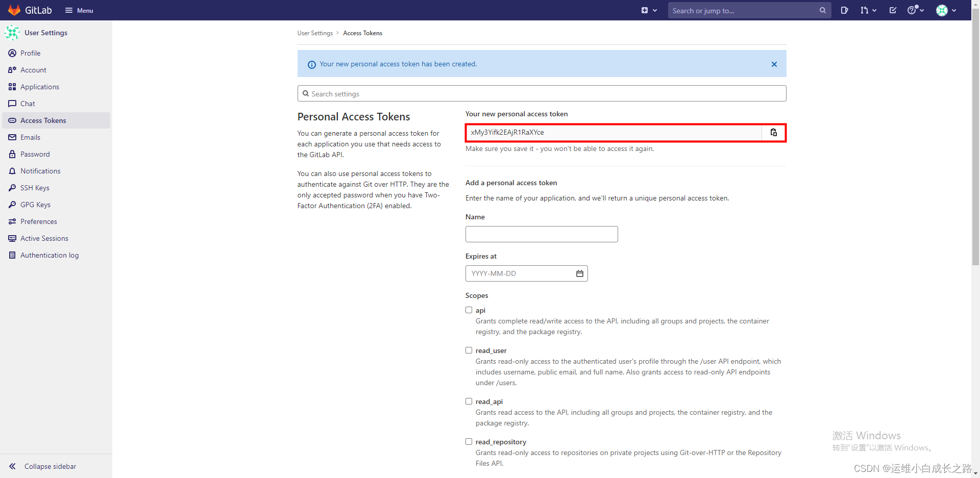This screenshot has width=980, height=478.
Task: Enable the read_repository scope checkbox
Action: (x=469, y=441)
